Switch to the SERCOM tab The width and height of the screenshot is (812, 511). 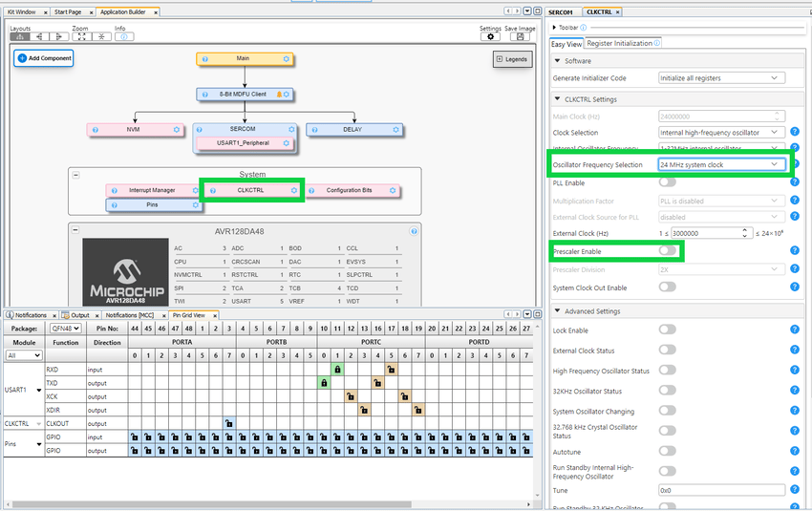(562, 11)
